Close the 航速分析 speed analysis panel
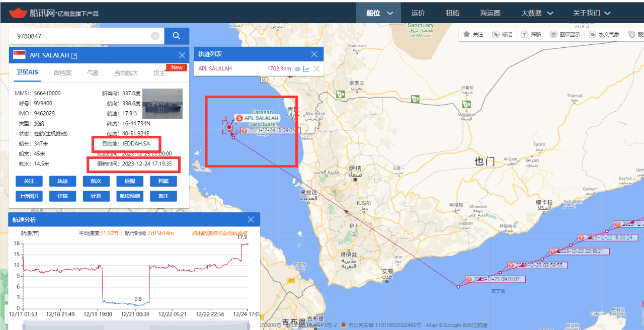Screen dimensions: 644x330 [x=251, y=219]
